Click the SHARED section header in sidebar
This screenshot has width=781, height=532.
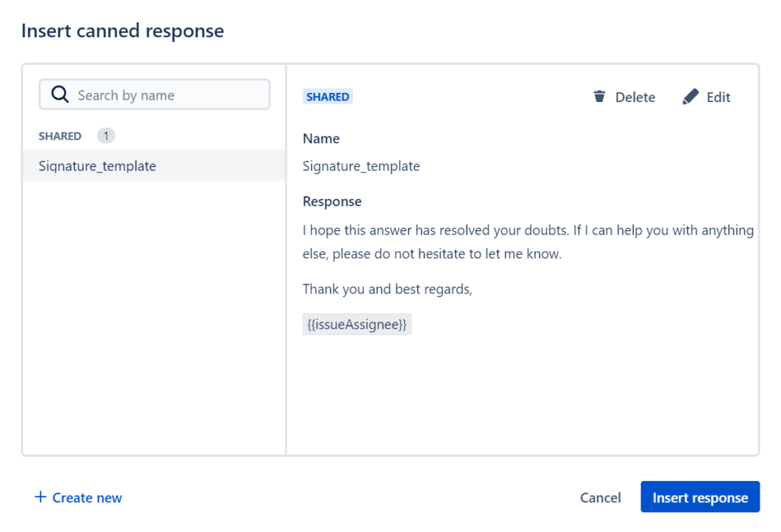tap(60, 136)
